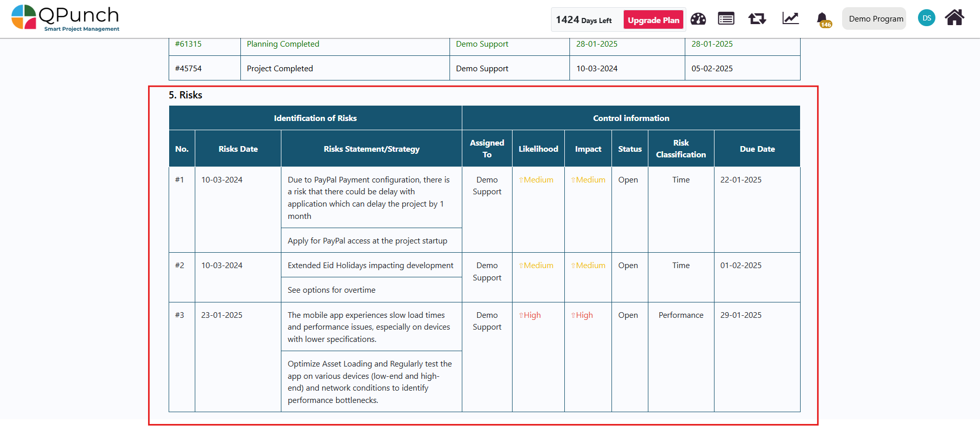Viewport: 980px width, 426px height.
Task: Click Medium likelihood for risk #1
Action: (536, 180)
